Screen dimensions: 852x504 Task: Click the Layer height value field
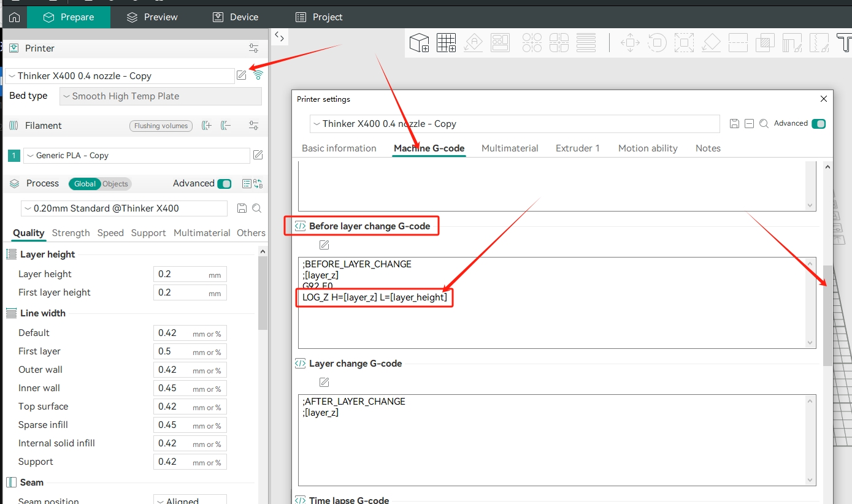pyautogui.click(x=190, y=274)
